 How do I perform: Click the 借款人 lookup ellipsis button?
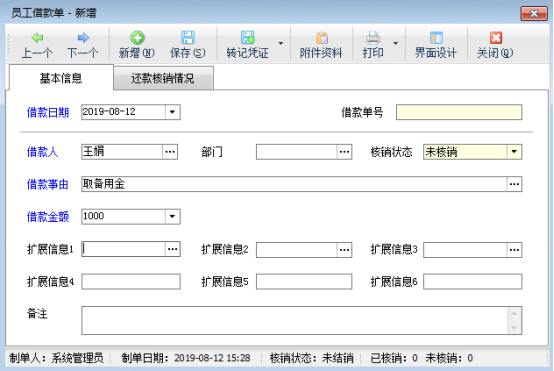(x=170, y=152)
